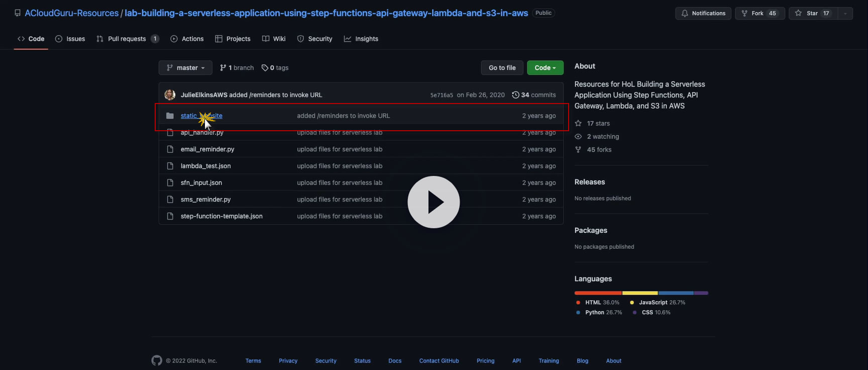Viewport: 868px width, 370px height.
Task: Open the repository name link in header
Action: [x=327, y=13]
